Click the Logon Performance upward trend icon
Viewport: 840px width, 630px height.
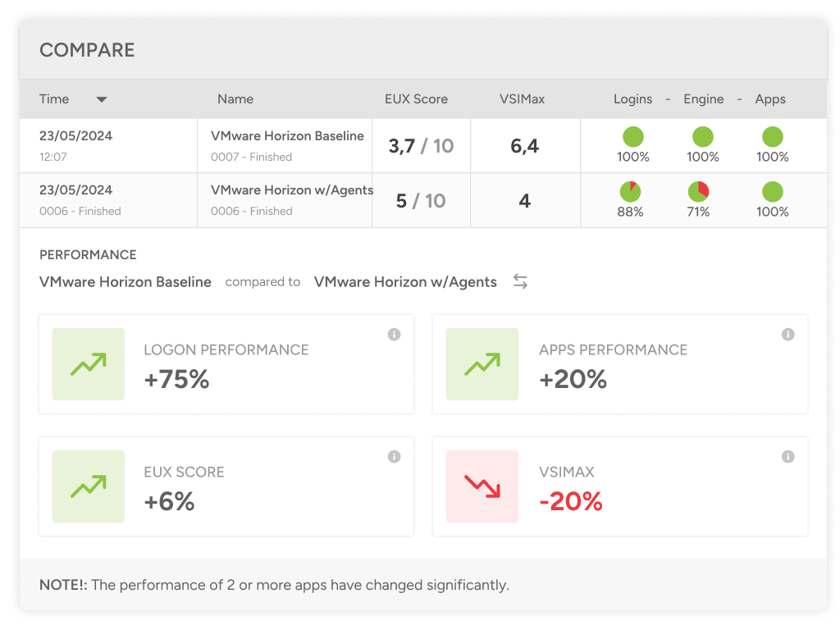89,364
